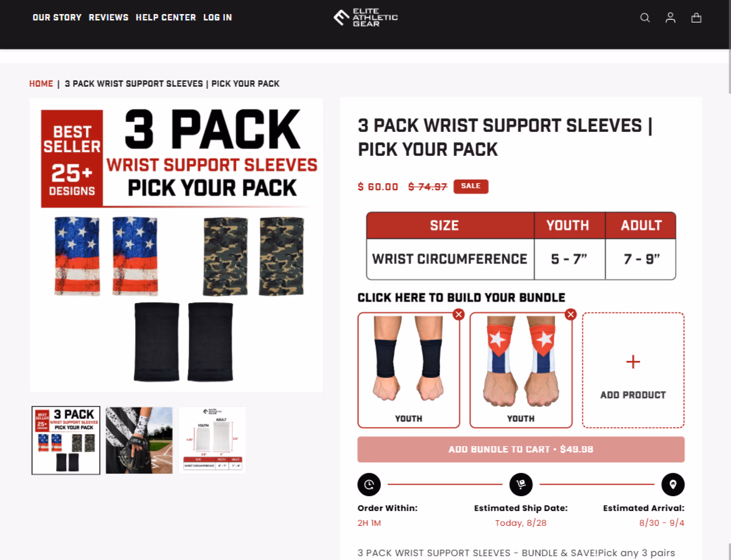Click the clock Order Within icon
Viewport: 731px width, 560px height.
pyautogui.click(x=369, y=484)
